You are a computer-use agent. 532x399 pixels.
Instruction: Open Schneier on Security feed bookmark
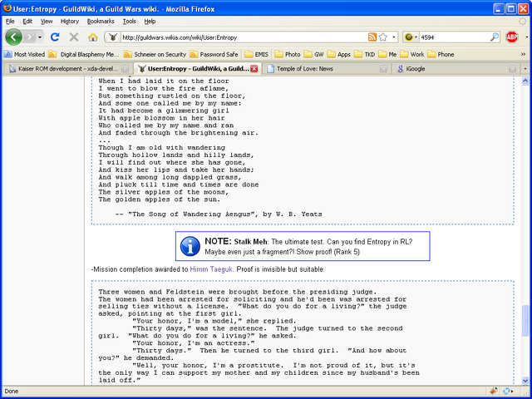click(x=155, y=54)
